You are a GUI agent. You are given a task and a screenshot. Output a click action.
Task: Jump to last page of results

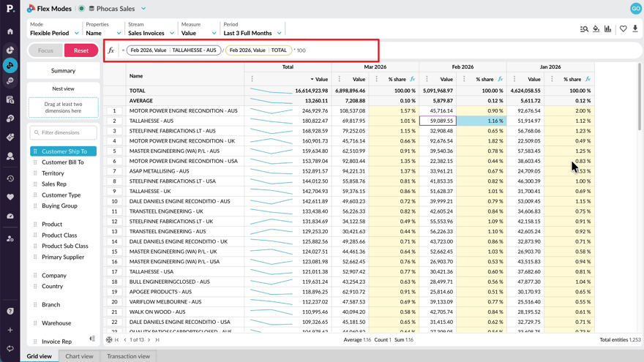(x=157, y=340)
